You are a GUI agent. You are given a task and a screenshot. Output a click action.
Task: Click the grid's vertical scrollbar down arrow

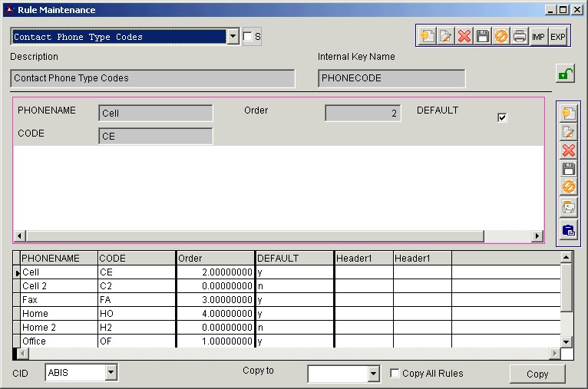(567, 341)
